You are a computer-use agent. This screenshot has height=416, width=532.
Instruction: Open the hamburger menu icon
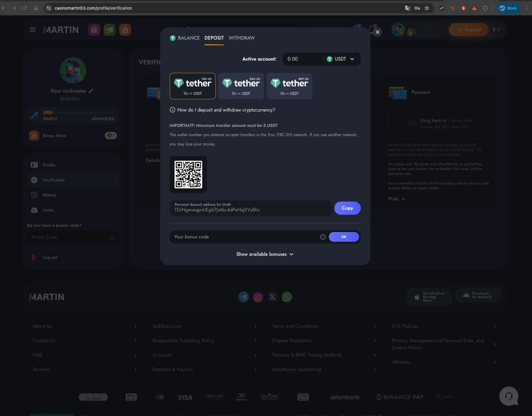coord(33,30)
